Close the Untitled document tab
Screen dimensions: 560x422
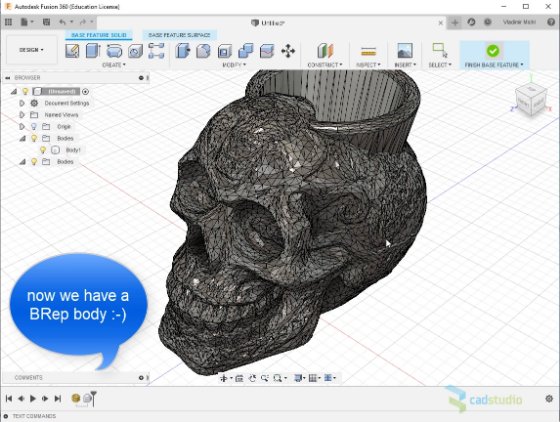tap(441, 23)
